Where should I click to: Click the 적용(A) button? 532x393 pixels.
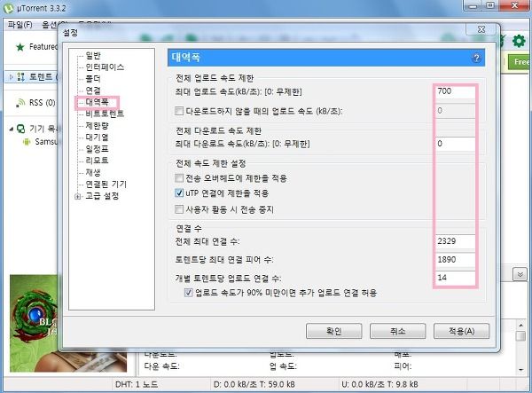pos(461,331)
